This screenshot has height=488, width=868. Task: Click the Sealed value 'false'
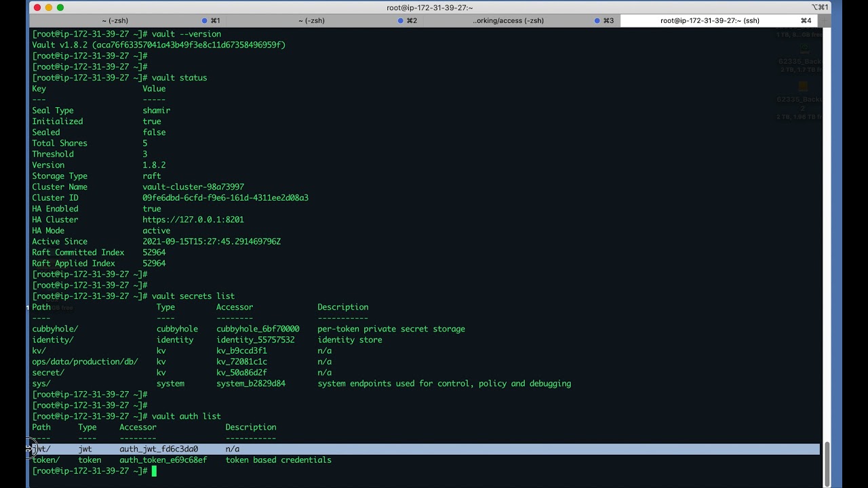coord(154,132)
